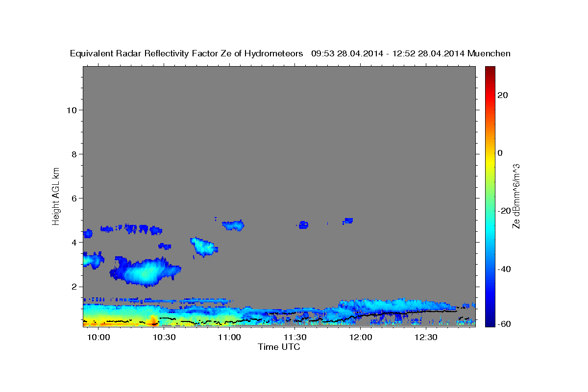Click the '11:30' time tick label
588x392 pixels.
click(295, 337)
